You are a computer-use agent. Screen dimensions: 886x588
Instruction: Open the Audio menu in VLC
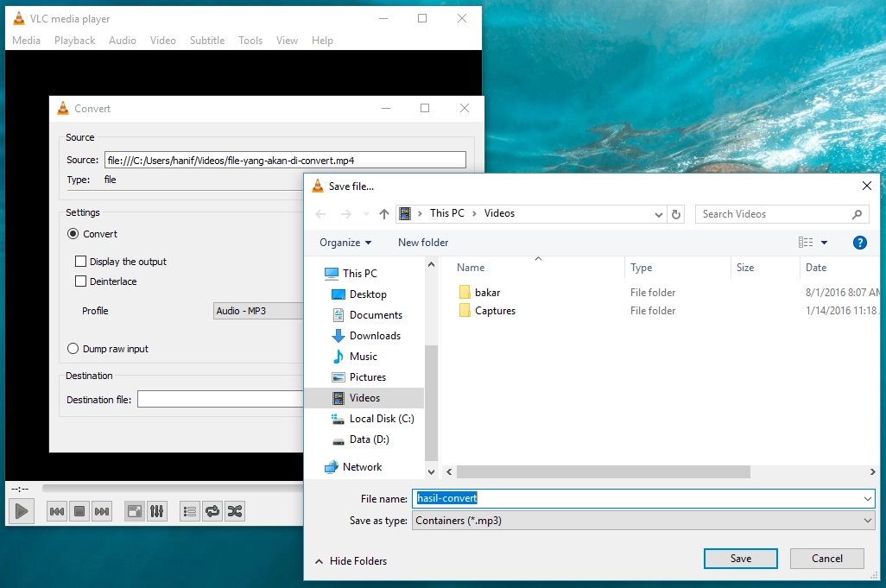[123, 41]
